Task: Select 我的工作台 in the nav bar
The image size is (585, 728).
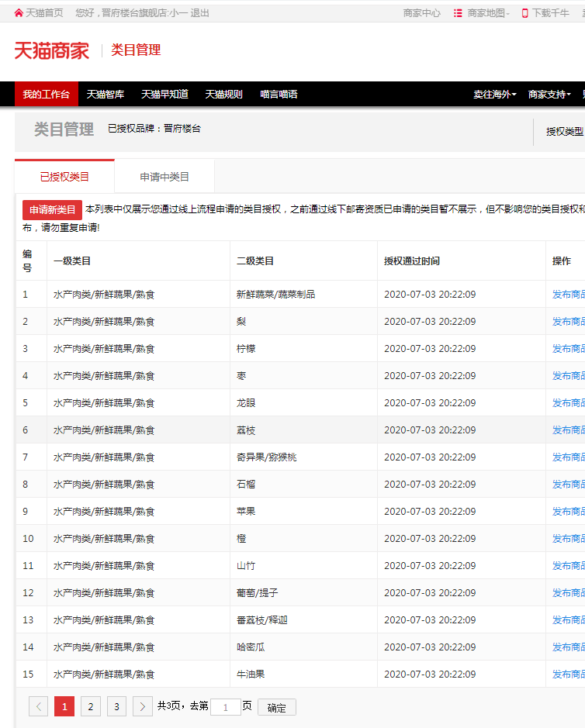Action: point(47,95)
